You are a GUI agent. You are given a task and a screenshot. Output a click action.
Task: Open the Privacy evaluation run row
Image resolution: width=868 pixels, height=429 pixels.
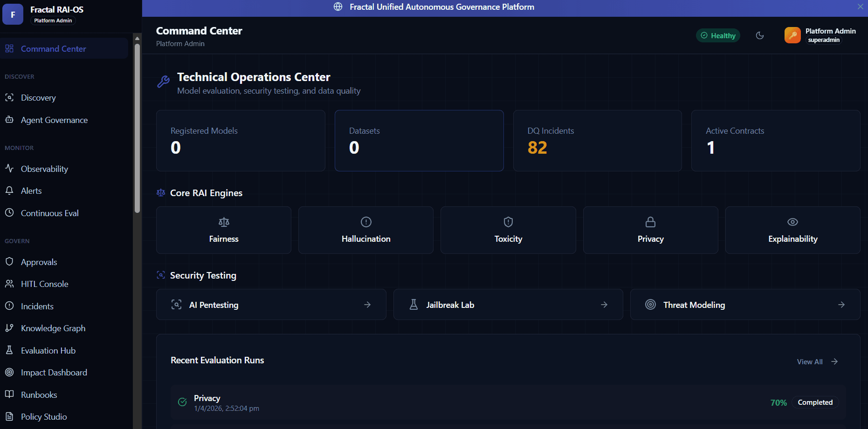click(508, 402)
